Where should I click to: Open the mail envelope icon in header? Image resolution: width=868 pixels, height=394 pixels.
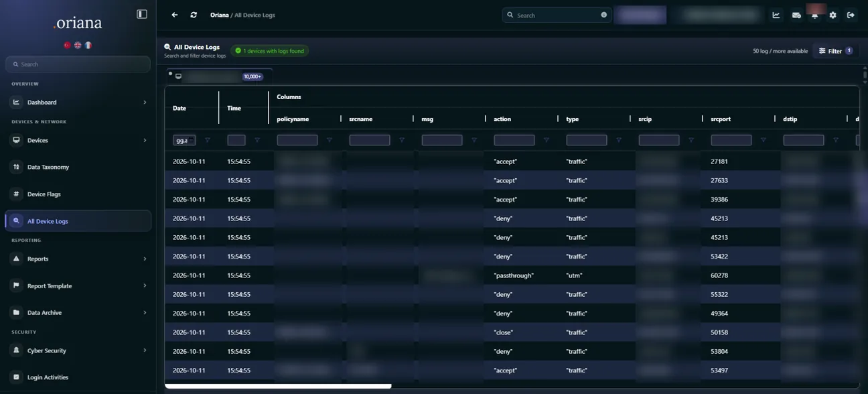point(796,15)
